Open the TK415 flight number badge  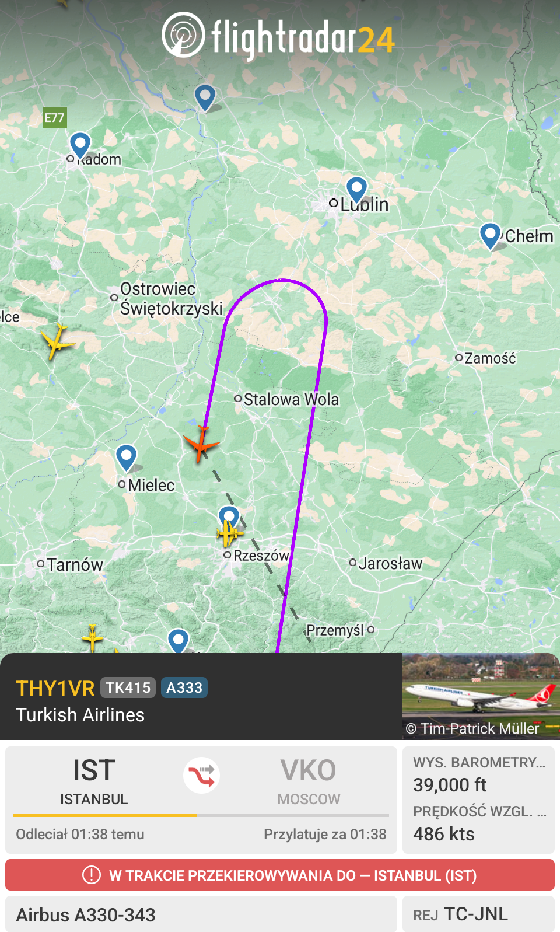(128, 687)
